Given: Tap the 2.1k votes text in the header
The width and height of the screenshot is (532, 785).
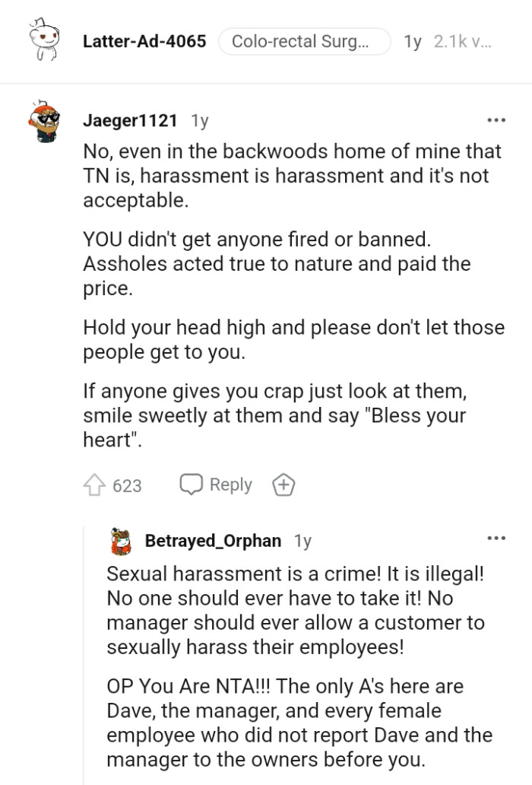Looking at the screenshot, I should coord(462,41).
